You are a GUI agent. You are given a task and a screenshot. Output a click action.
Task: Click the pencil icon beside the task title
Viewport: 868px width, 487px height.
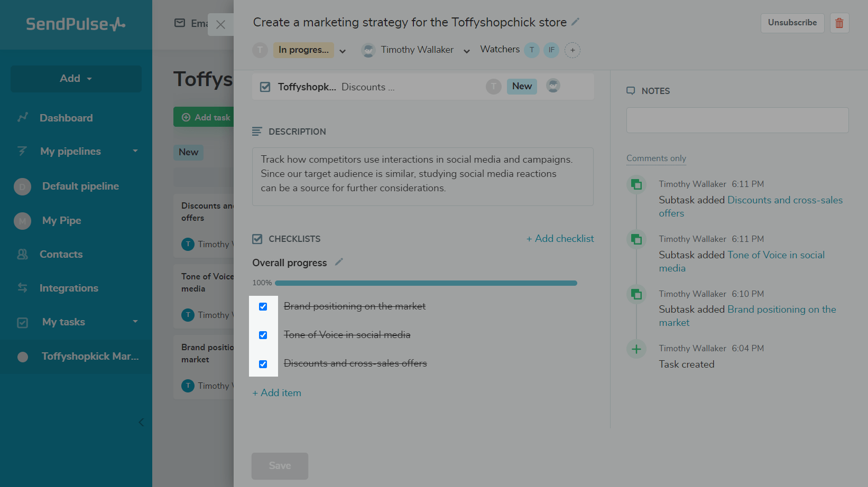576,22
